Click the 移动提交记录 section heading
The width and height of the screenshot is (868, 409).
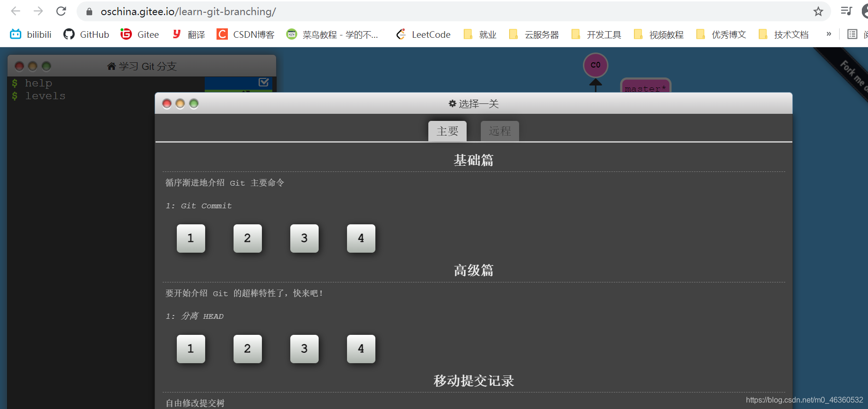click(x=474, y=381)
